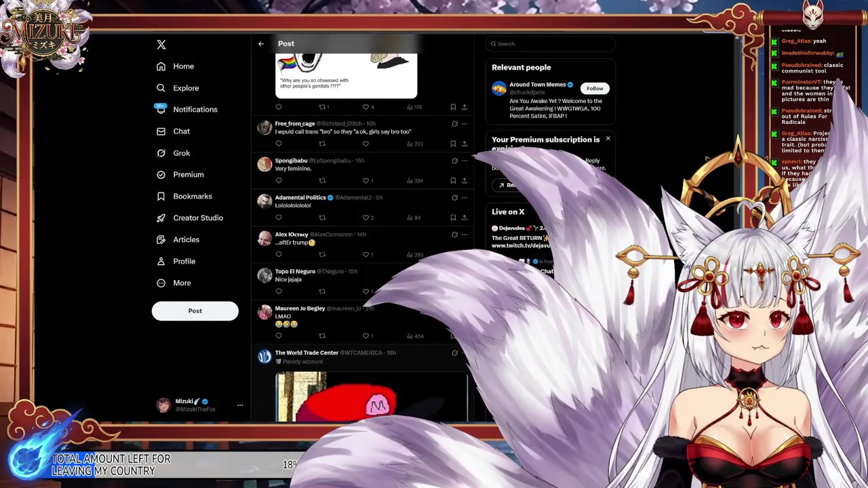Repost Adamental Politics' comment

pos(322,218)
